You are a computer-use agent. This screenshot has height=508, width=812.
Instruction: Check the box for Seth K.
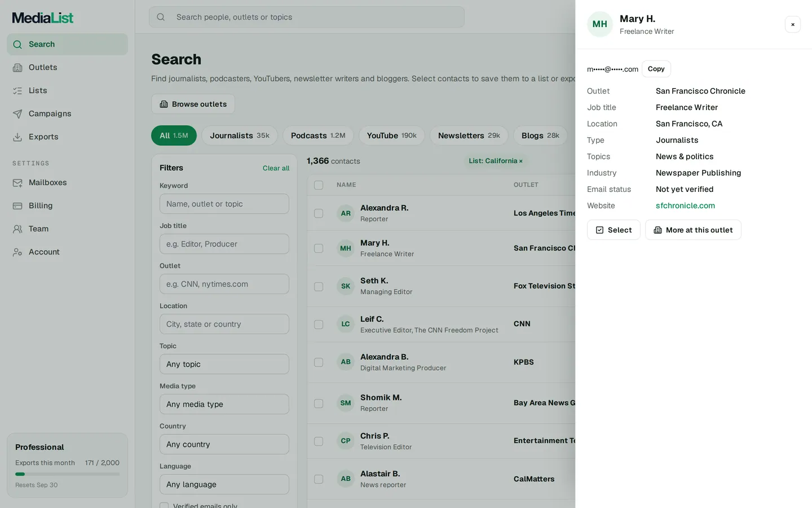coord(319,287)
